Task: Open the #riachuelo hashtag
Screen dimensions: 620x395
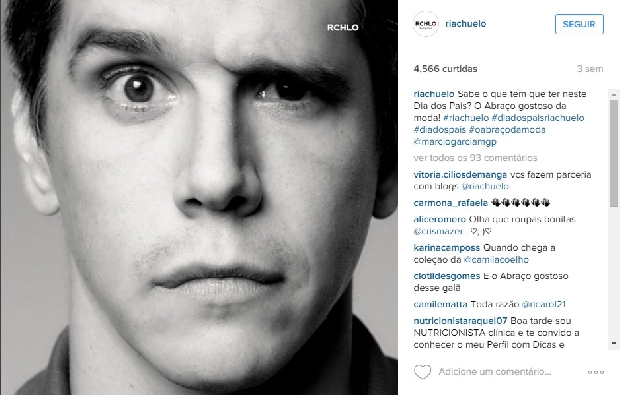Action: coord(466,118)
